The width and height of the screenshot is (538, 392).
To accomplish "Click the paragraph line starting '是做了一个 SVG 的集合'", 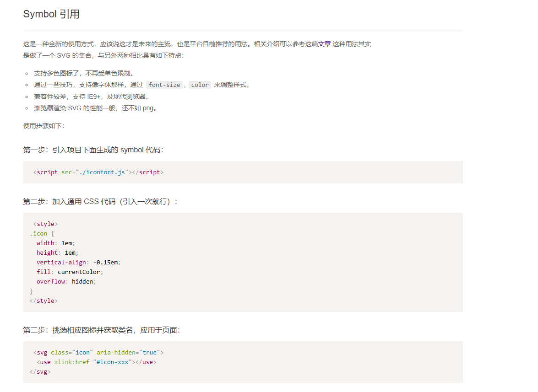I will (x=103, y=55).
